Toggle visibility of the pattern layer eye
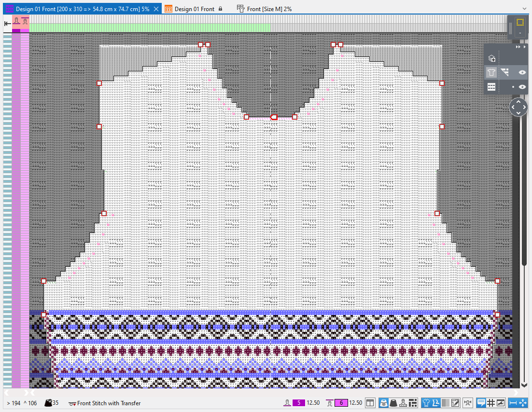This screenshot has height=412, width=532. click(x=522, y=87)
